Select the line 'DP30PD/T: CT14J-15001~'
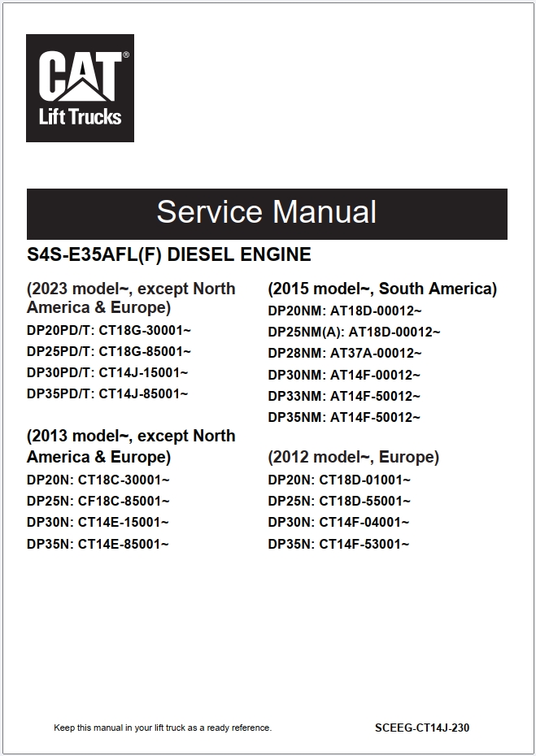Viewport: 536px width, 756px height. point(107,373)
